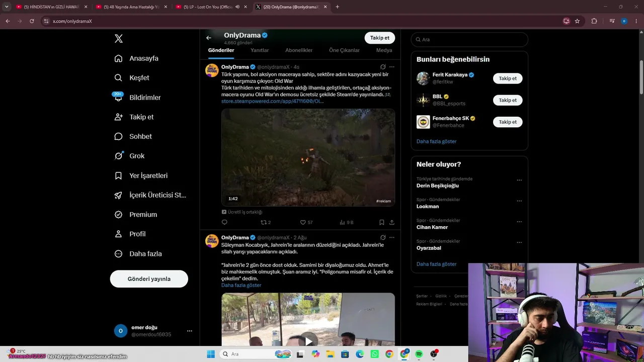Open Chrome extensions puzzle icon
The height and width of the screenshot is (362, 644).
point(594,21)
